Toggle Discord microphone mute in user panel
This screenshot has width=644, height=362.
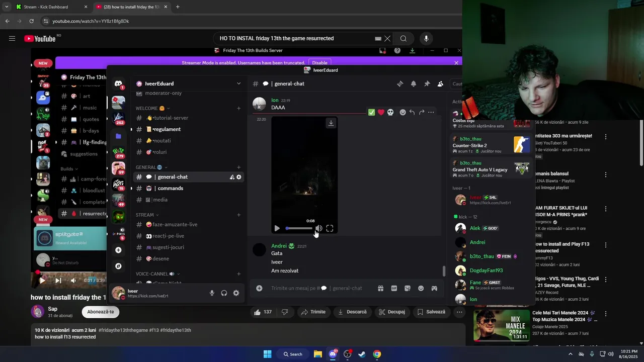point(212,293)
